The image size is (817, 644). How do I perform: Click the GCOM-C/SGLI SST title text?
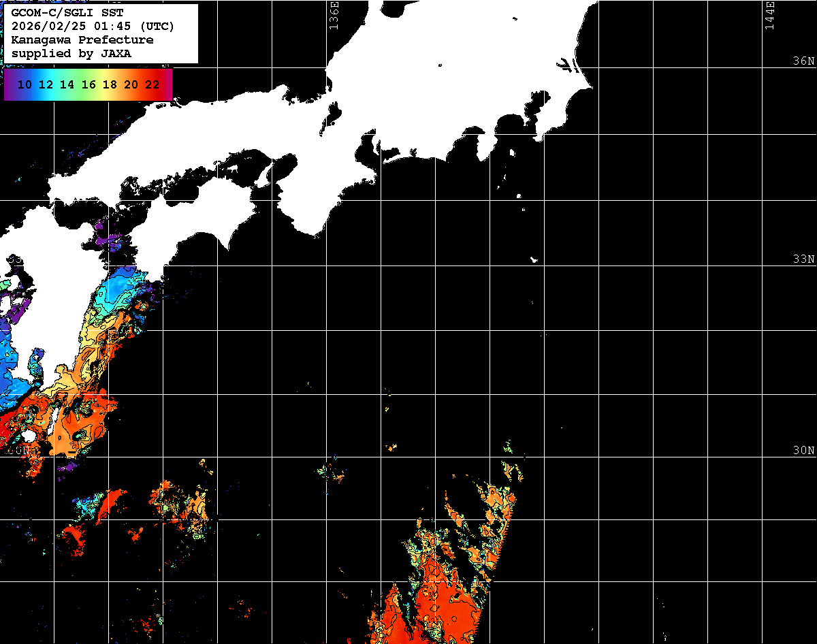tap(67, 13)
